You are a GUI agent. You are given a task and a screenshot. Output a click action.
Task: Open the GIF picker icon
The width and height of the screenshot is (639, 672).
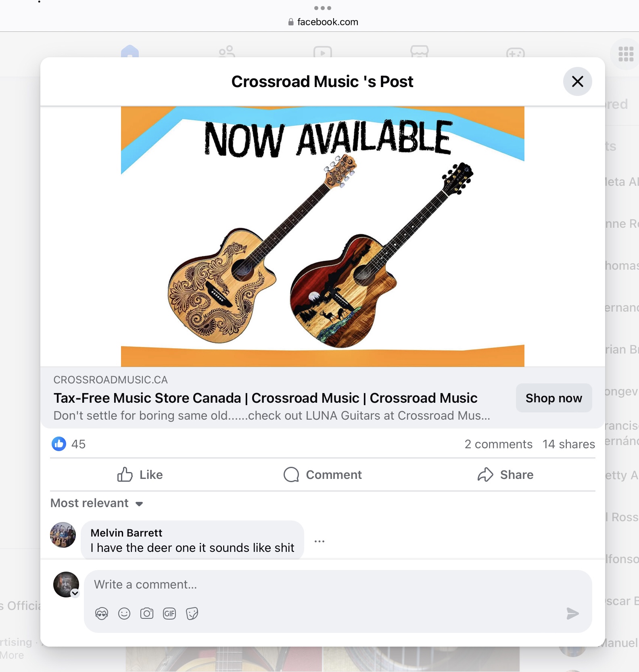click(x=169, y=614)
